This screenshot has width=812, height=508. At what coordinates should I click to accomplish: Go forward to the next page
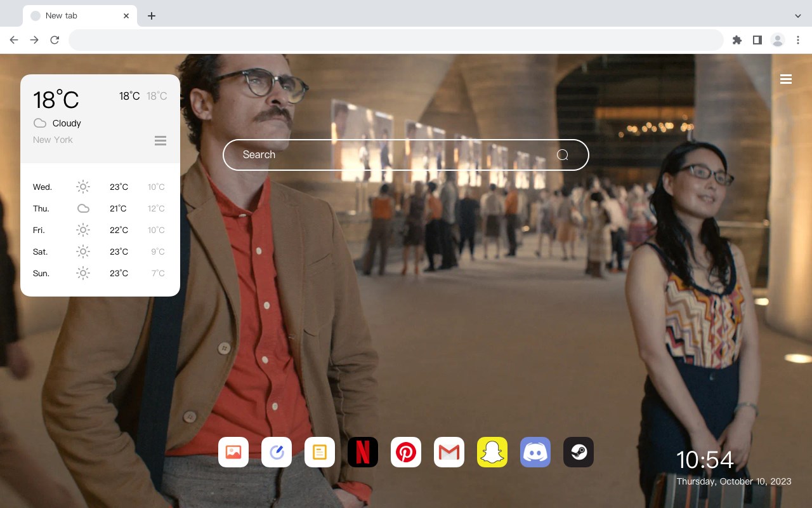[34, 40]
